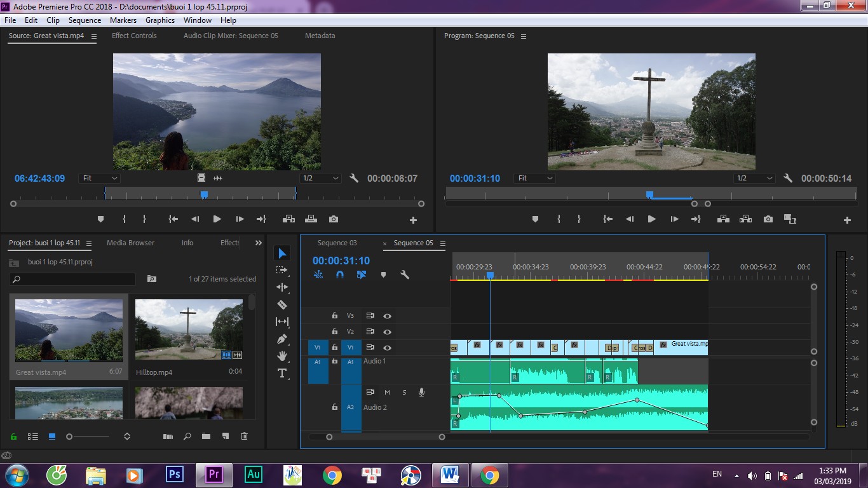Image resolution: width=868 pixels, height=488 pixels.
Task: Toggle Snap magnet in timeline
Action: click(x=340, y=274)
